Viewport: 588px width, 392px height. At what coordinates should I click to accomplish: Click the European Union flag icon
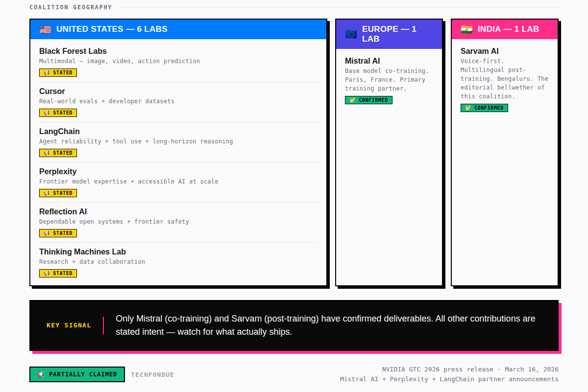click(x=351, y=34)
